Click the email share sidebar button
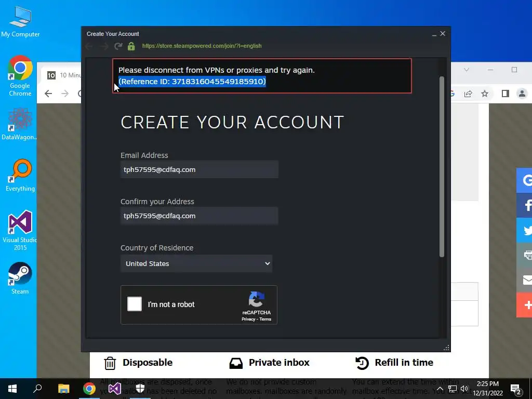The height and width of the screenshot is (399, 532). [x=525, y=280]
